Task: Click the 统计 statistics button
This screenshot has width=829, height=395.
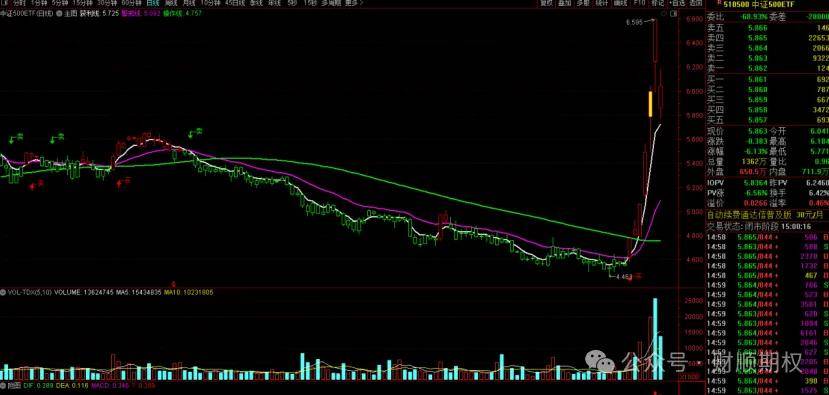Action: [x=602, y=3]
